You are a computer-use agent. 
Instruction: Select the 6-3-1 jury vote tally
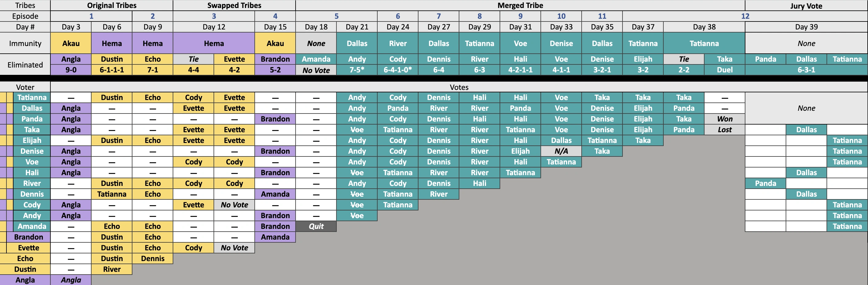(x=806, y=70)
